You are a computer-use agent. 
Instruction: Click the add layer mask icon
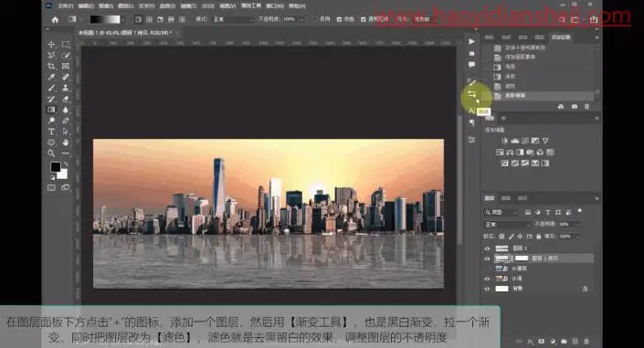point(542,342)
